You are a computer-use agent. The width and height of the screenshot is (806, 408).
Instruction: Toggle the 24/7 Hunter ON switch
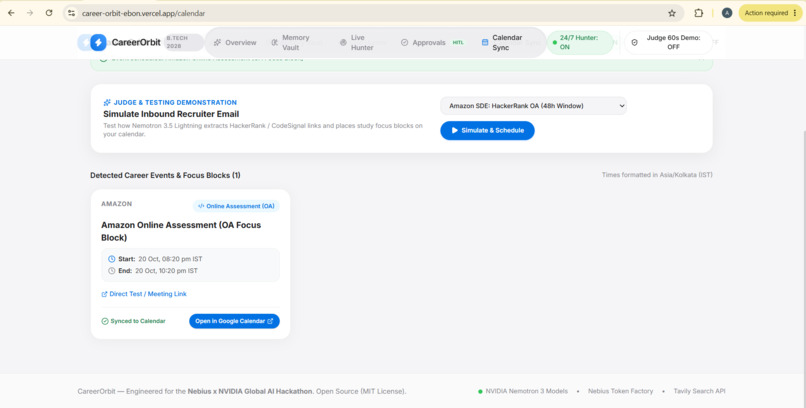point(580,42)
